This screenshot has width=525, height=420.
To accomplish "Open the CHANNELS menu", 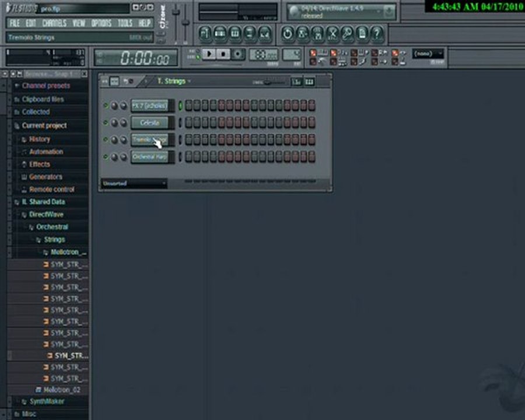I will (54, 23).
